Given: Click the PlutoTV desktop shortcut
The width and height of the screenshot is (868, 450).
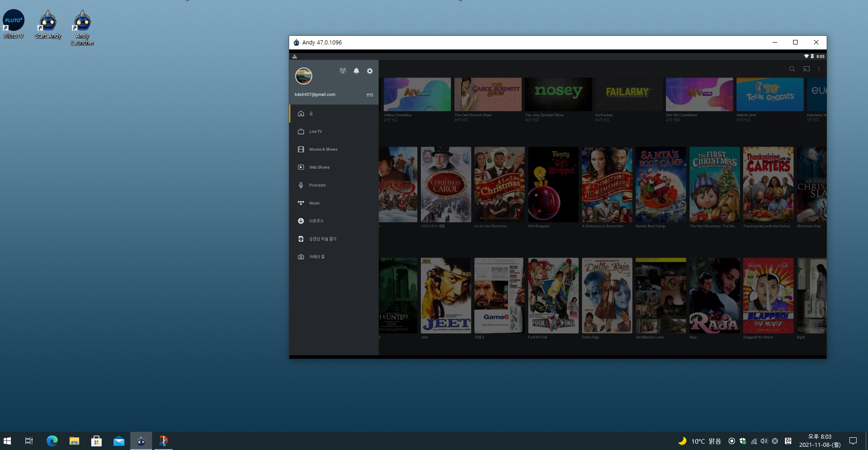Looking at the screenshot, I should (x=14, y=24).
